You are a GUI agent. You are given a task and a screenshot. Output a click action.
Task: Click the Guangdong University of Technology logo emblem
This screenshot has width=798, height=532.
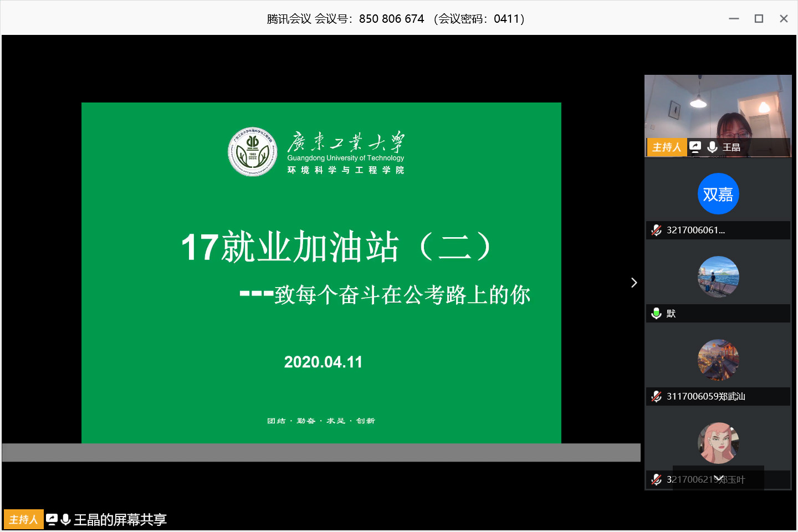tap(253, 152)
